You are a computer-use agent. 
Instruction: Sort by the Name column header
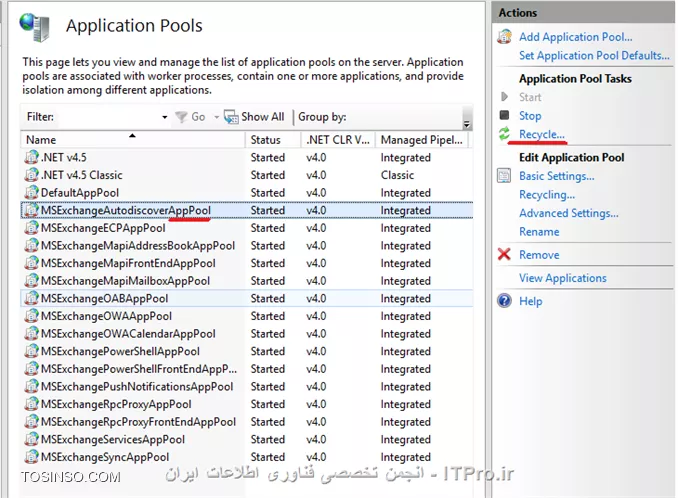[133, 140]
